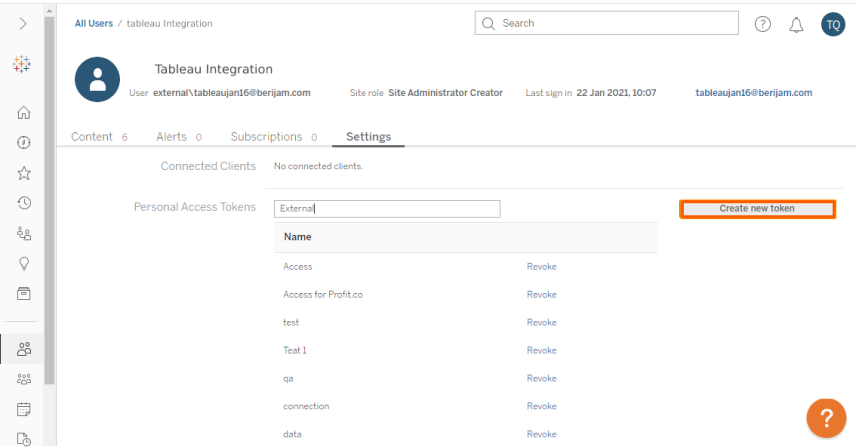
Task: Click the Tableau Integration name heading
Action: click(213, 69)
